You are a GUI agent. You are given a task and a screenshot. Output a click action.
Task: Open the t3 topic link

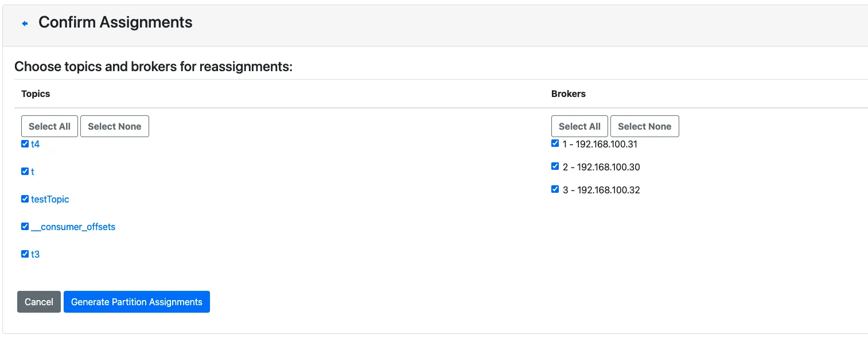[36, 254]
